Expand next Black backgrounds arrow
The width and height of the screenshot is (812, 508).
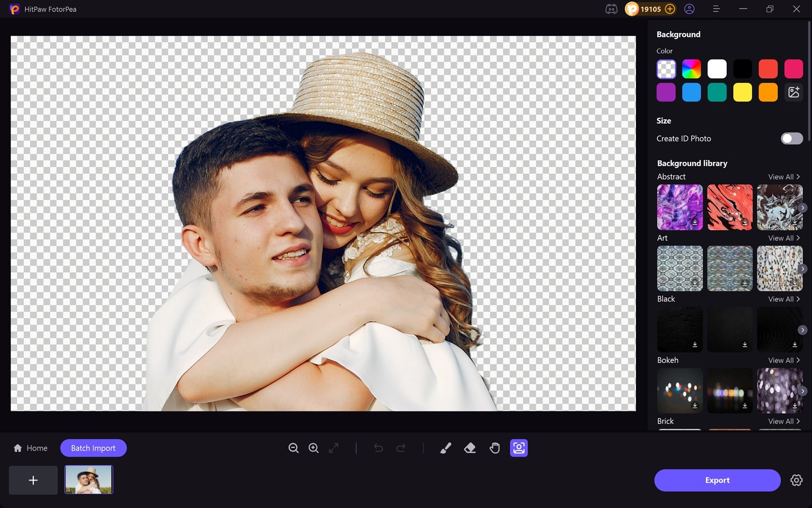[x=802, y=330]
